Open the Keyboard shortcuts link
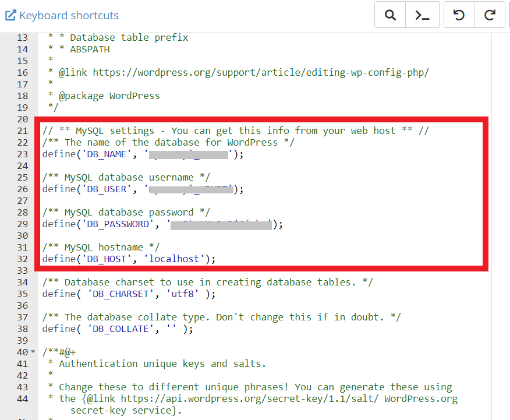510x420 pixels. (69, 15)
